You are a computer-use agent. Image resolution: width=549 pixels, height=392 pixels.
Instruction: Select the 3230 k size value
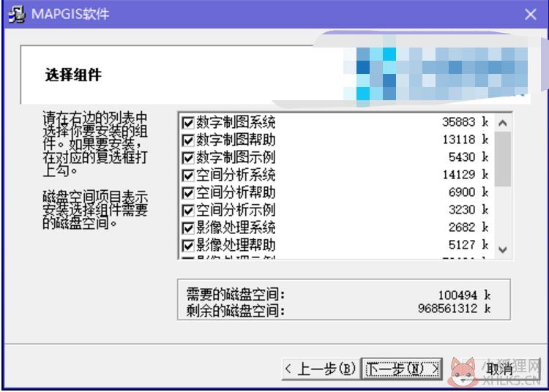[x=468, y=209]
